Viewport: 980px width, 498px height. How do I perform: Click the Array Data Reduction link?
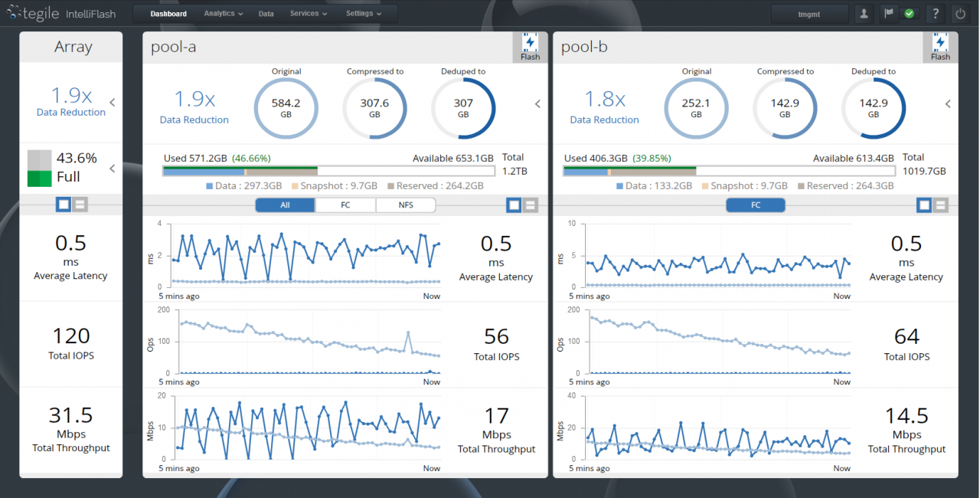pyautogui.click(x=71, y=113)
